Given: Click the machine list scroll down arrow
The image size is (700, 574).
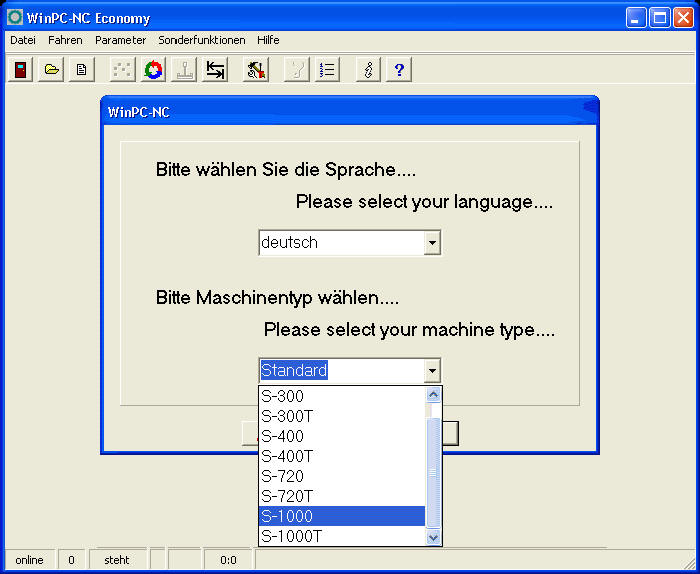Looking at the screenshot, I should click(x=433, y=537).
